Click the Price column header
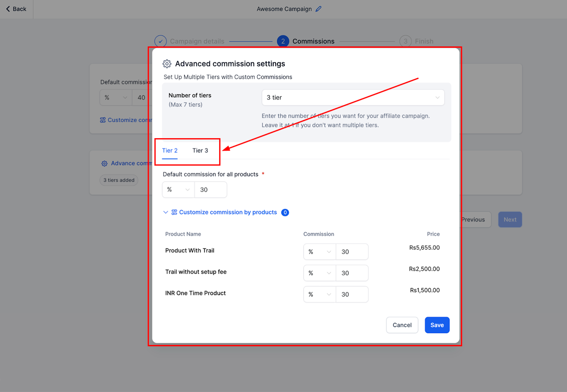This screenshot has width=567, height=392. click(x=433, y=234)
